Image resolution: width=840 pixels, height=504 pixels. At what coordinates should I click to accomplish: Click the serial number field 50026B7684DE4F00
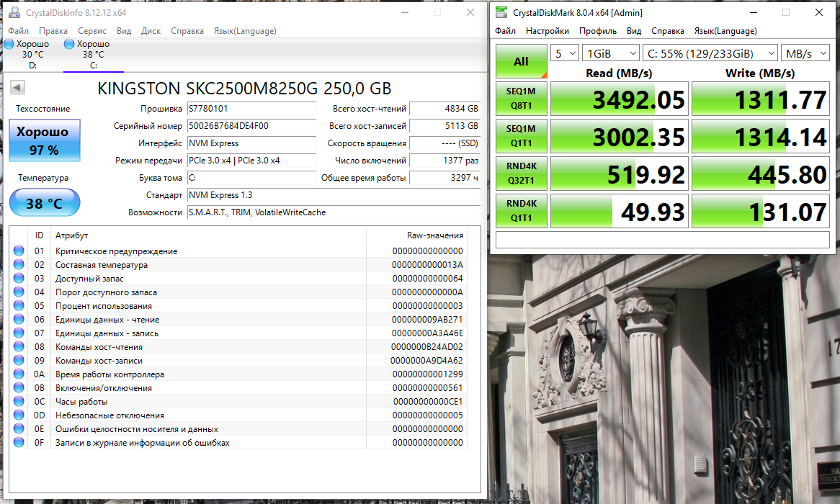pyautogui.click(x=252, y=126)
